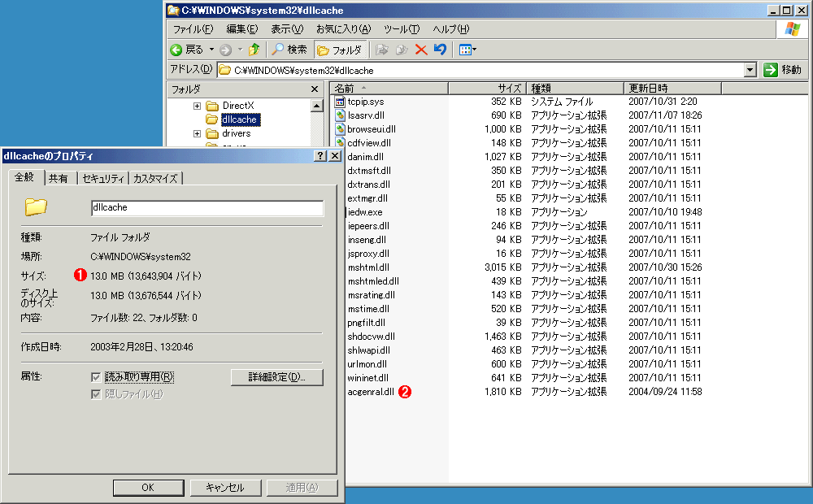This screenshot has width=813, height=504.
Task: Select the tcpip.sys file icon
Action: tap(340, 102)
